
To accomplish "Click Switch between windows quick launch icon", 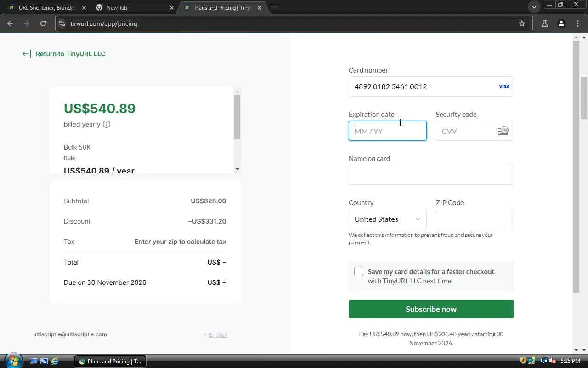I will (44, 362).
